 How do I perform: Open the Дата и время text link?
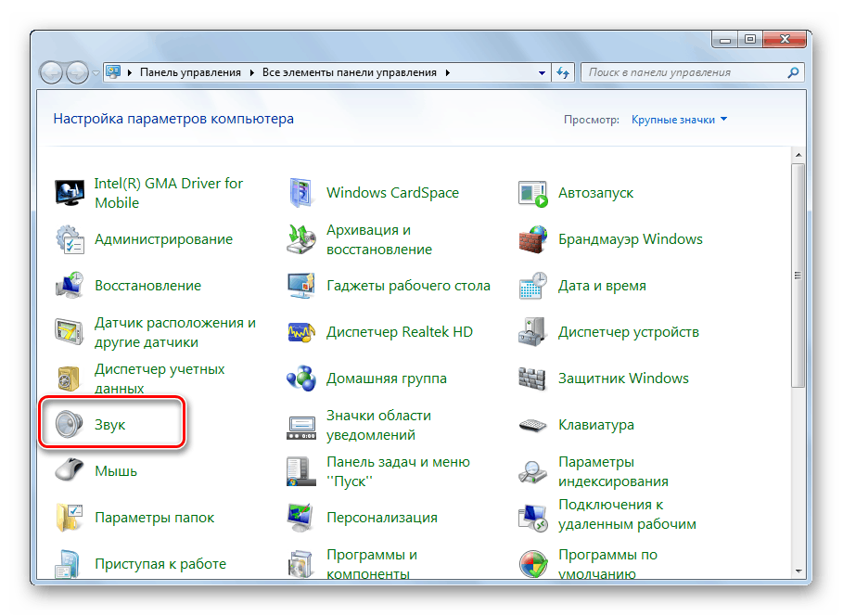coord(602,286)
